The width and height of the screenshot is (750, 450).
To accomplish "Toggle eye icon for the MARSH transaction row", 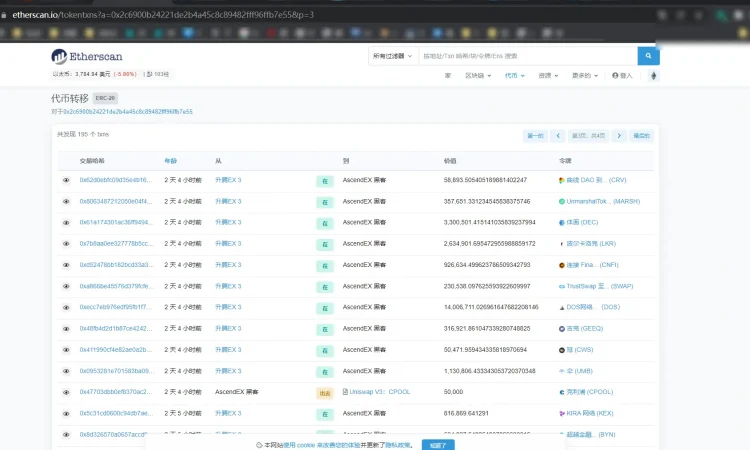I will [66, 201].
